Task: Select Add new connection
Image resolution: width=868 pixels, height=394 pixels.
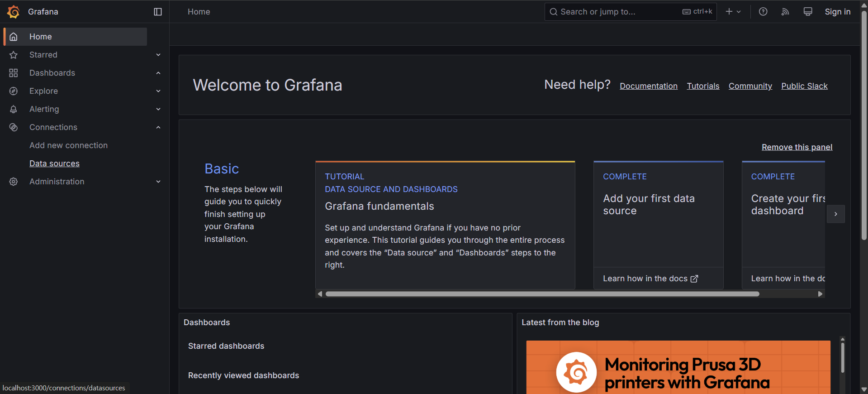Action: [x=68, y=145]
